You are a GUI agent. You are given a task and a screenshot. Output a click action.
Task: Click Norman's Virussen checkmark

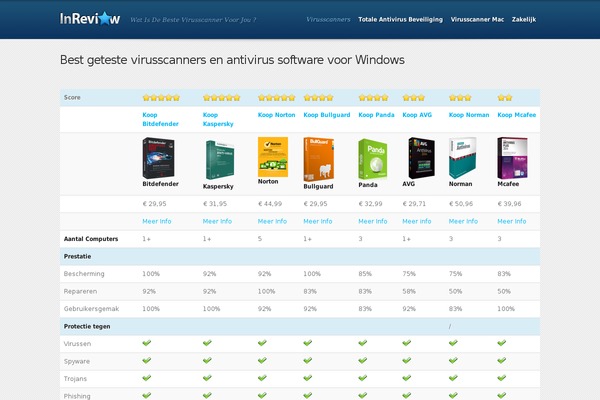pos(453,343)
